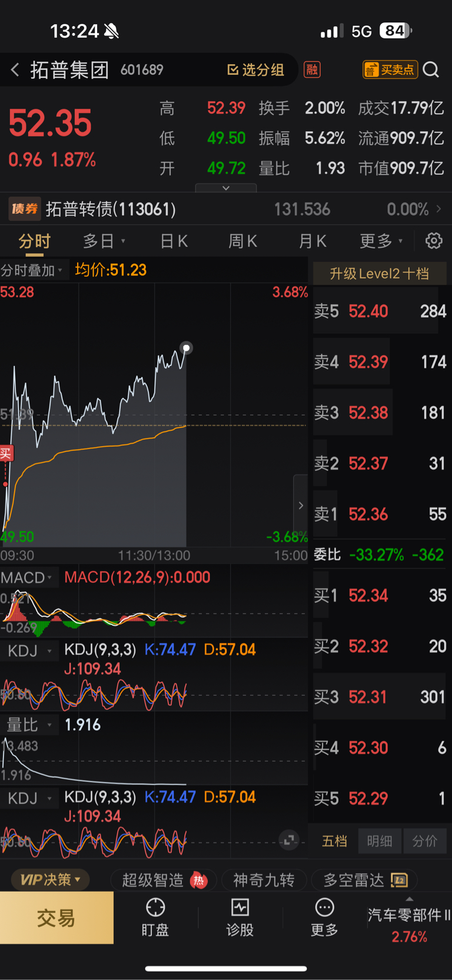Image resolution: width=452 pixels, height=980 pixels.
Task: Expand the quote details down chevron
Action: [226, 188]
